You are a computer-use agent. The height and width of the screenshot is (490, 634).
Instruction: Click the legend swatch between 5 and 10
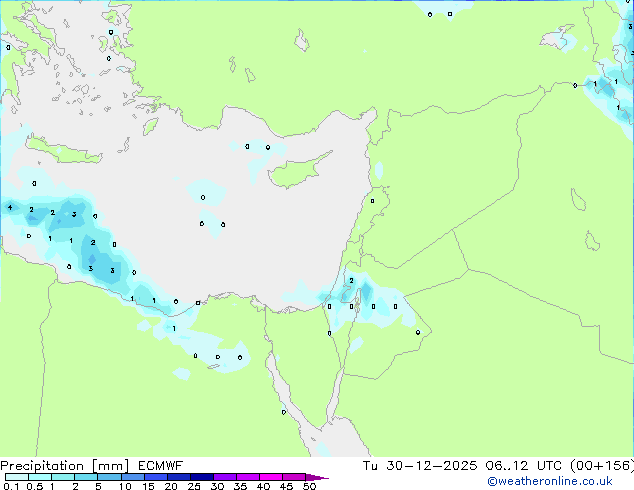click(x=109, y=477)
